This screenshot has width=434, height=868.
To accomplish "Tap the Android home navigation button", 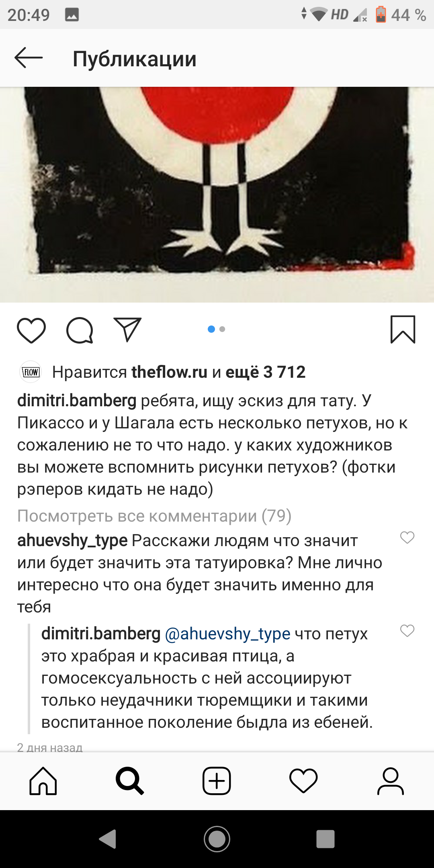I will point(217,839).
